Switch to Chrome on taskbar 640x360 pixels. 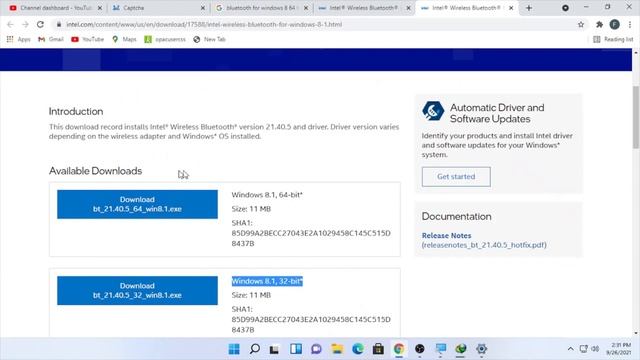click(x=399, y=349)
